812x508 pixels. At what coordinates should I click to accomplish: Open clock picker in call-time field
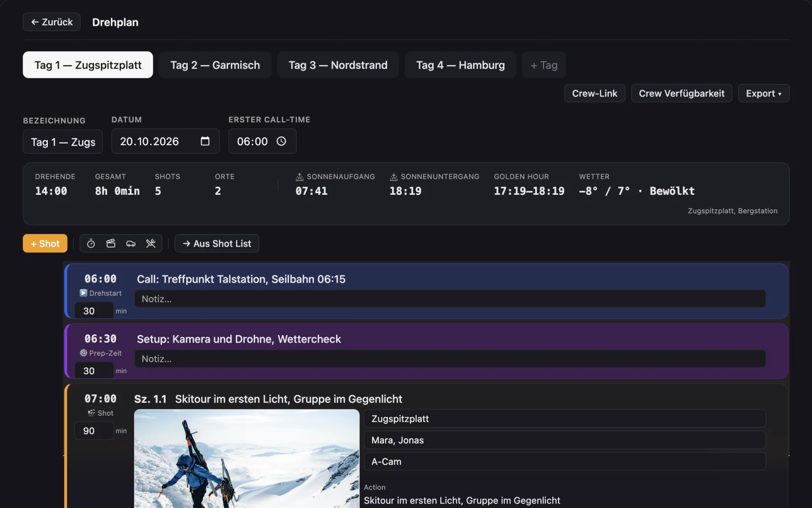pos(281,141)
